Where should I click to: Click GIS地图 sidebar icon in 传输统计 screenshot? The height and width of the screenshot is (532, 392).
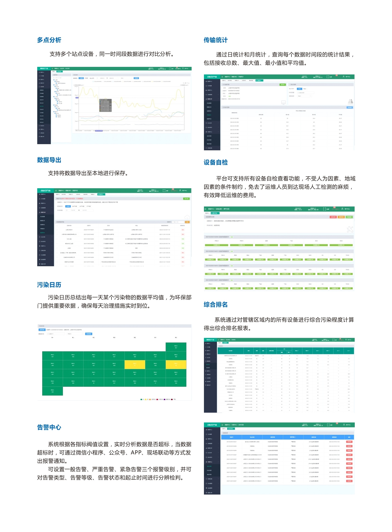(207, 86)
